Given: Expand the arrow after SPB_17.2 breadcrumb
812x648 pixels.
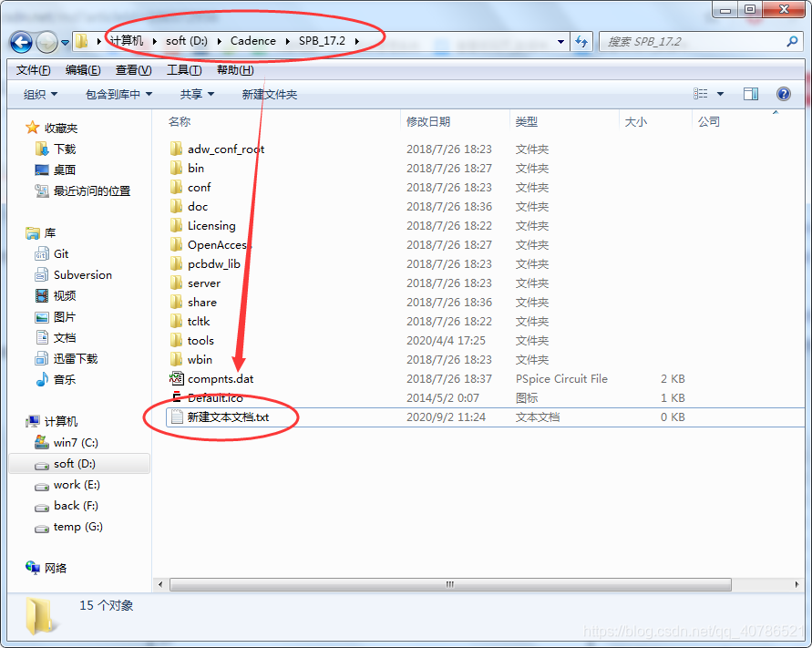Looking at the screenshot, I should [357, 41].
